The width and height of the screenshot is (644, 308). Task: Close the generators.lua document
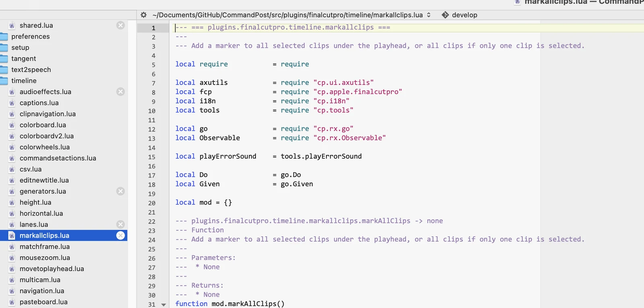pos(120,191)
